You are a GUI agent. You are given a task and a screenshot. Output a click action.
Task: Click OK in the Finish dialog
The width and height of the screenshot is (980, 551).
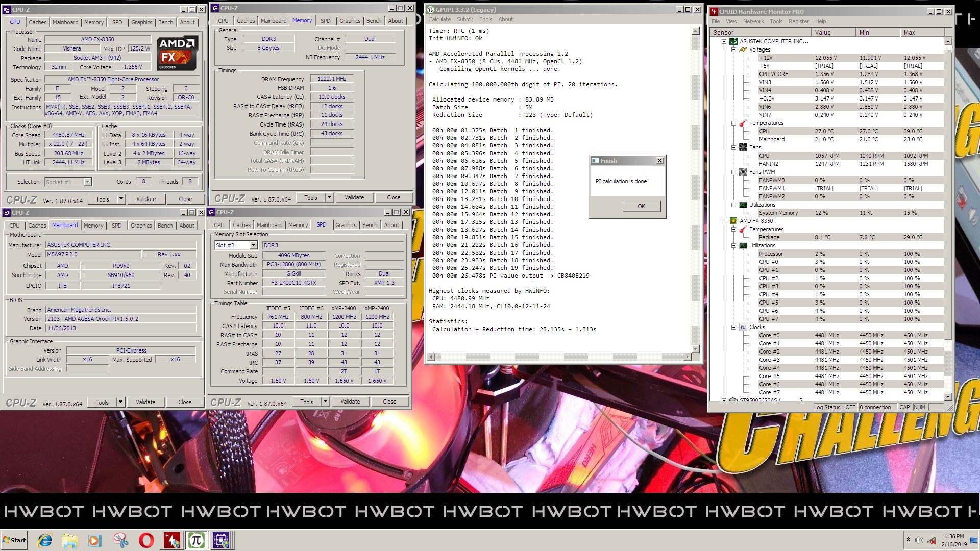tap(641, 206)
